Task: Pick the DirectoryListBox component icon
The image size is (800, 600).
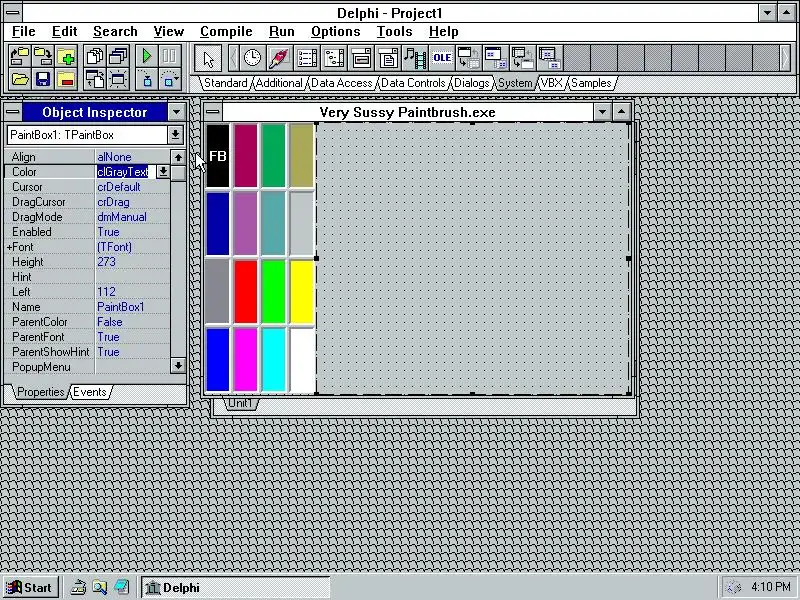Action: [x=334, y=58]
